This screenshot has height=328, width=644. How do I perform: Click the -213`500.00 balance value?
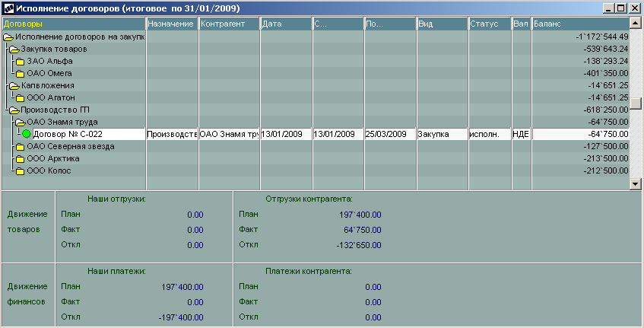tap(606, 158)
